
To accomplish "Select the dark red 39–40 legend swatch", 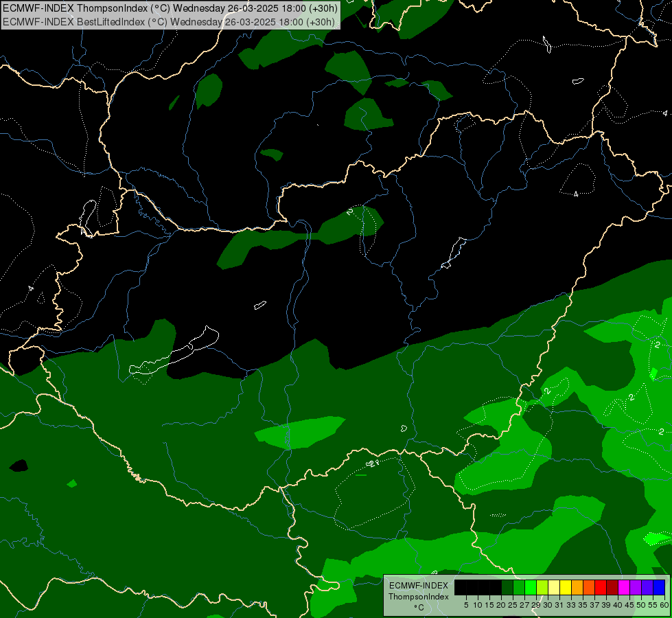I will point(612,587).
